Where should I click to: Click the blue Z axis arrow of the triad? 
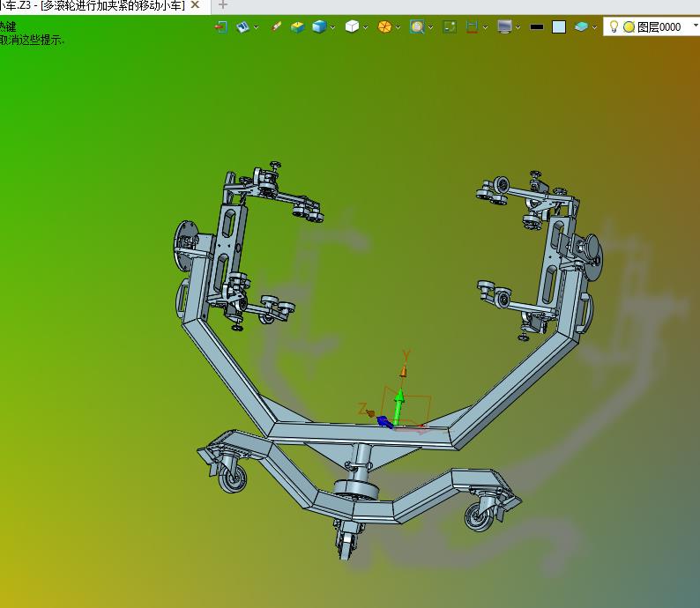(x=384, y=421)
